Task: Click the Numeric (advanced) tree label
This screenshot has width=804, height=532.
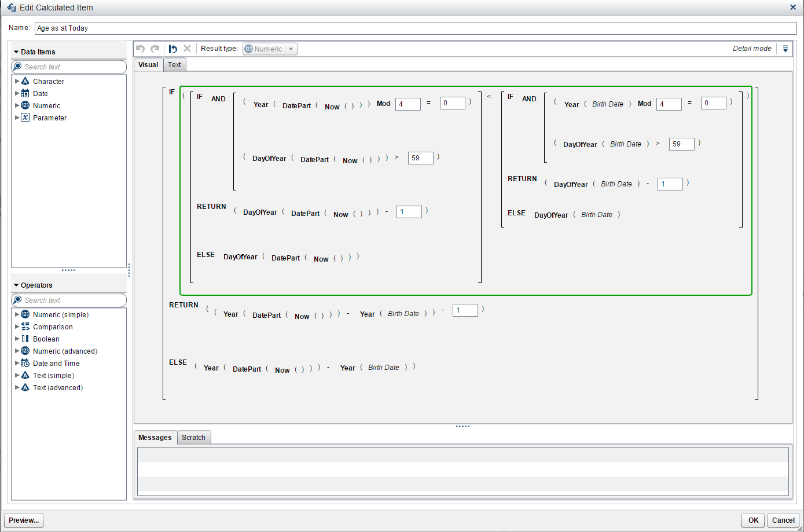Action: coord(65,351)
